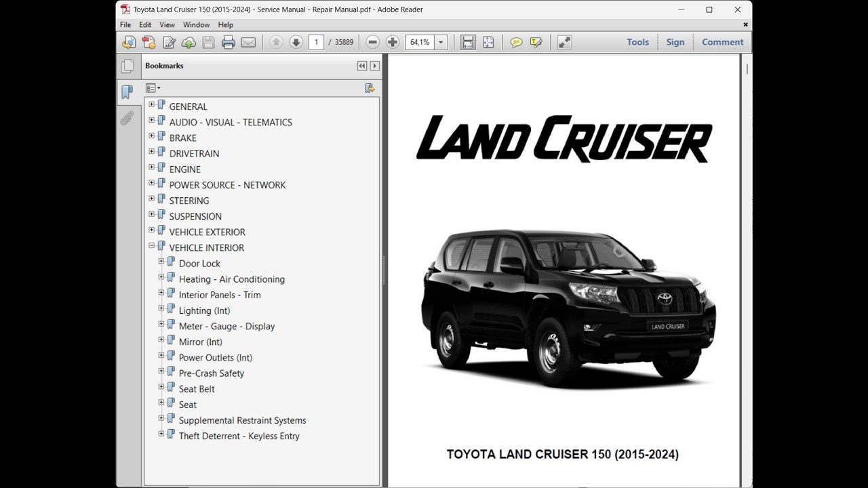Viewport: 868px width, 488px height.
Task: Zoom in with the plus button
Action: [x=392, y=42]
